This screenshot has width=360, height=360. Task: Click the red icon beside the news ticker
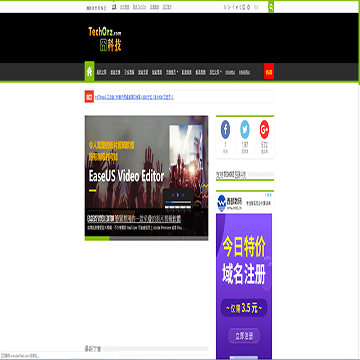pyautogui.click(x=89, y=97)
